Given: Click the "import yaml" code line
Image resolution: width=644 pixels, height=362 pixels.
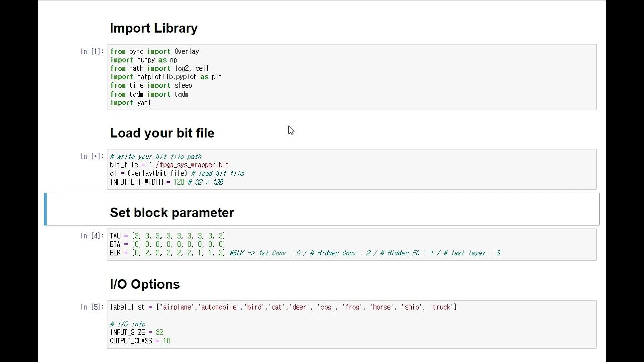Looking at the screenshot, I should (130, 103).
